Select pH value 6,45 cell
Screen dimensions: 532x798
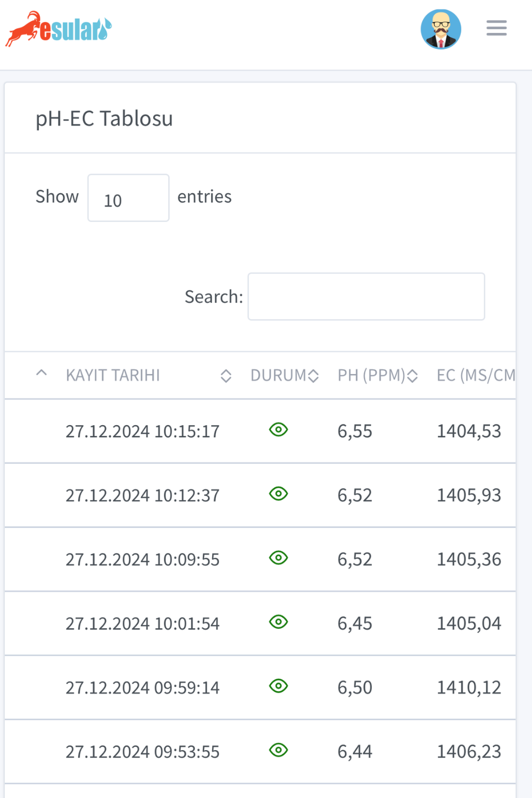pyautogui.click(x=355, y=624)
